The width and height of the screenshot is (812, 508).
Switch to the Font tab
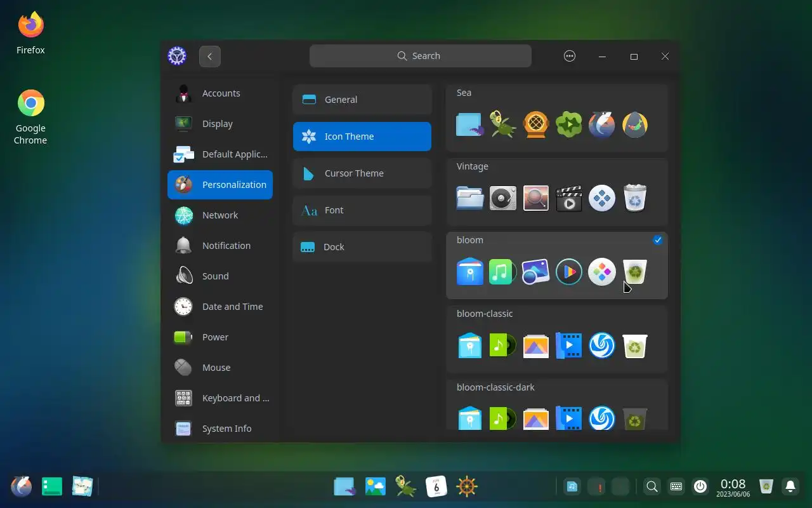[362, 210]
